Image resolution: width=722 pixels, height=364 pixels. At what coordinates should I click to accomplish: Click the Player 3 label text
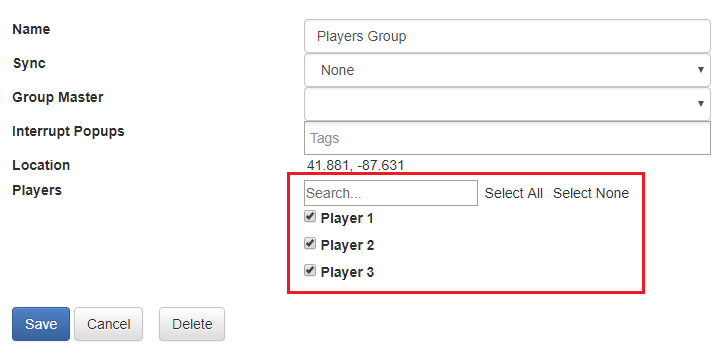(x=347, y=272)
